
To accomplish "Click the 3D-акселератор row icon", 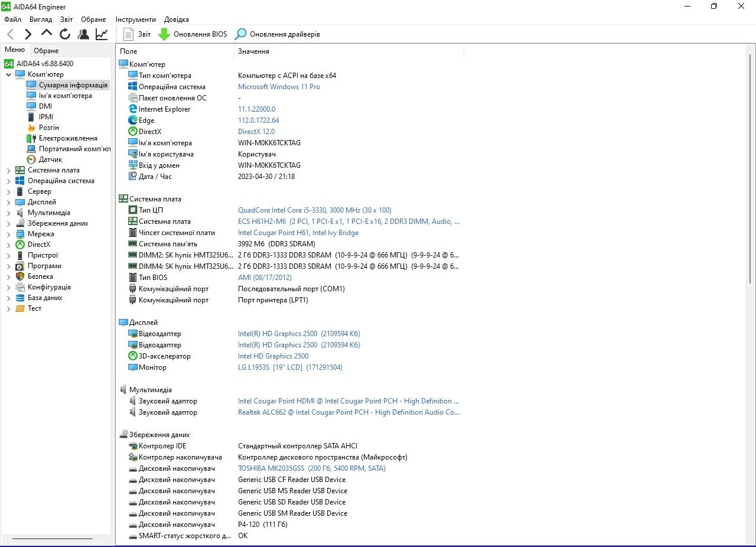I will [133, 356].
